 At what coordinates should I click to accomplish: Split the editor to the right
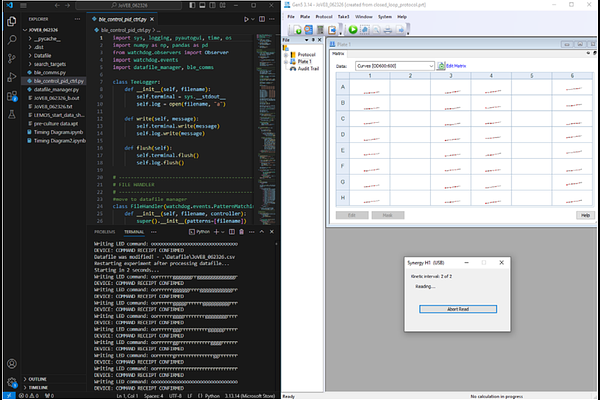click(262, 19)
